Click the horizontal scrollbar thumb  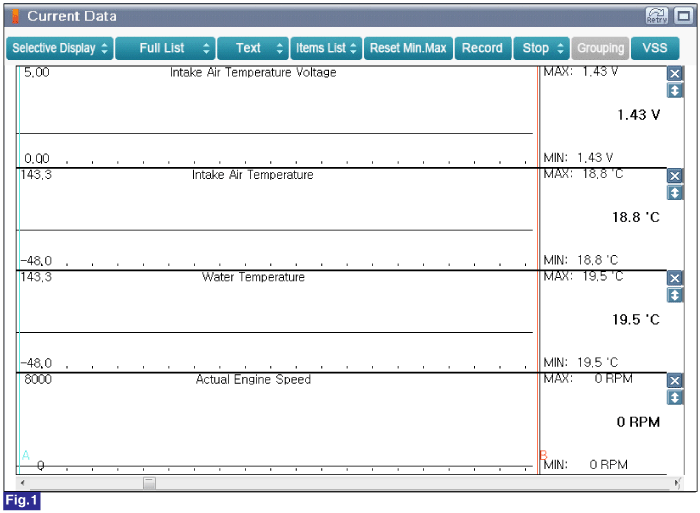[150, 483]
